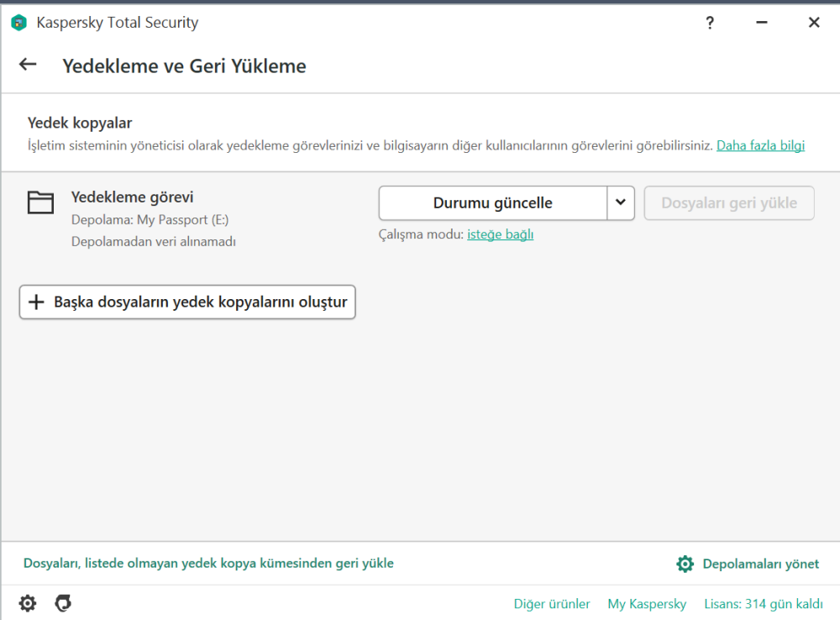
Task: Click Lisans: 314 gün kaldı
Action: (764, 604)
